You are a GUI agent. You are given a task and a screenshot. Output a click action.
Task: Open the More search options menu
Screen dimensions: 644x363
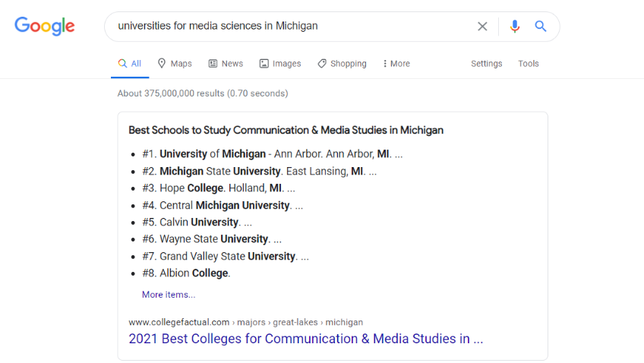click(x=396, y=64)
